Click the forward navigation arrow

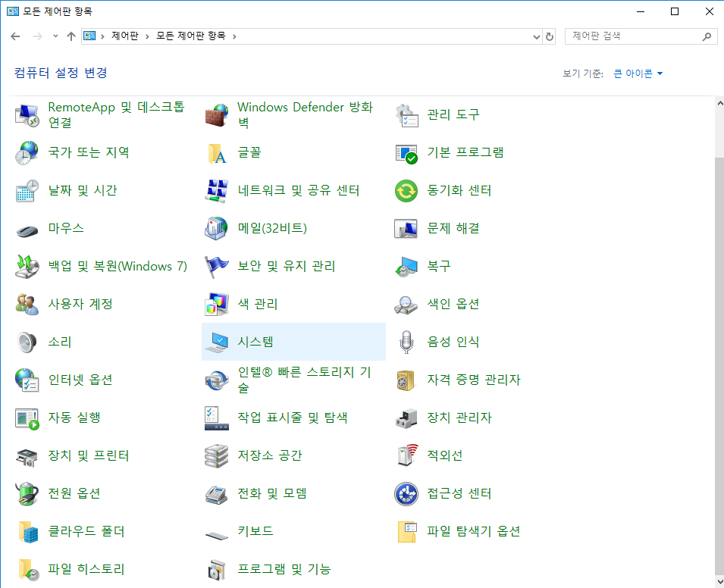coord(38,36)
